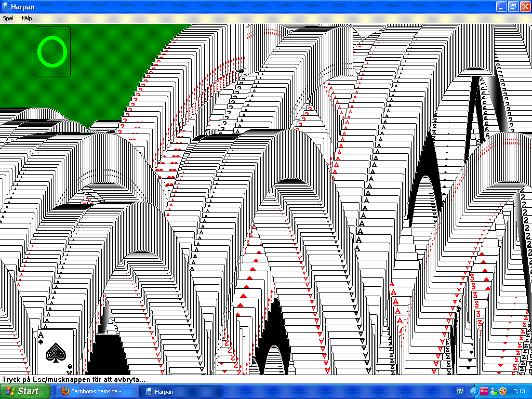Image resolution: width=532 pixels, height=399 pixels.
Task: Close the Harpan window
Action: pos(525,6)
